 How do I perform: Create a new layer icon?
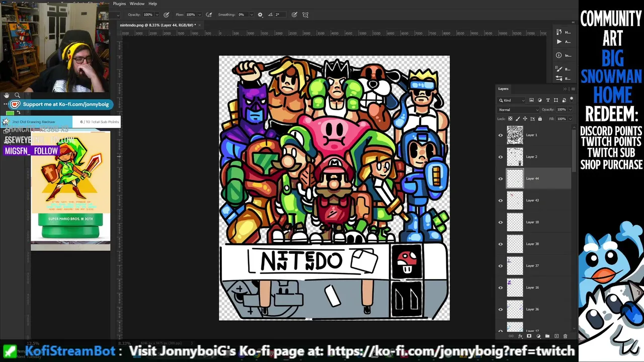click(x=556, y=336)
